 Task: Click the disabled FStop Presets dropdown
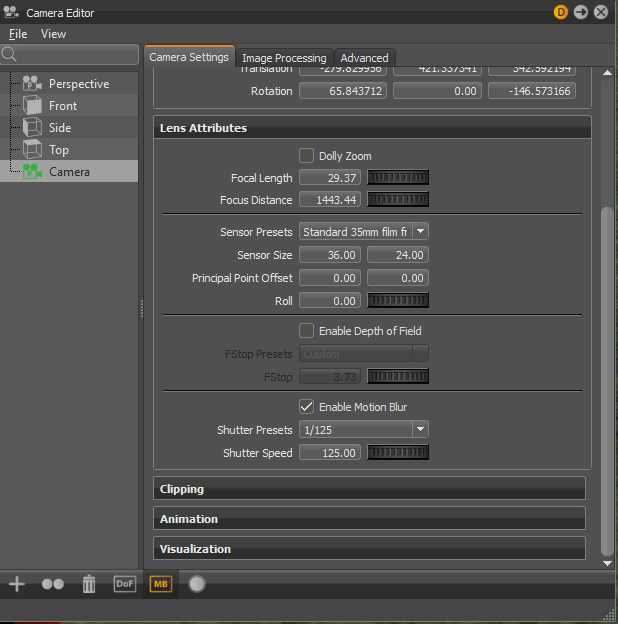point(364,353)
